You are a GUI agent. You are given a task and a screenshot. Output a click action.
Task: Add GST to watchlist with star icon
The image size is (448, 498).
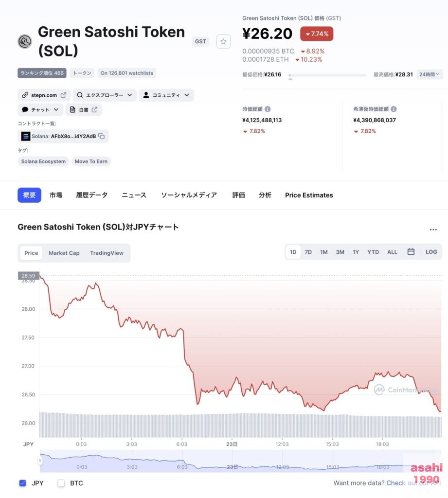(x=223, y=41)
